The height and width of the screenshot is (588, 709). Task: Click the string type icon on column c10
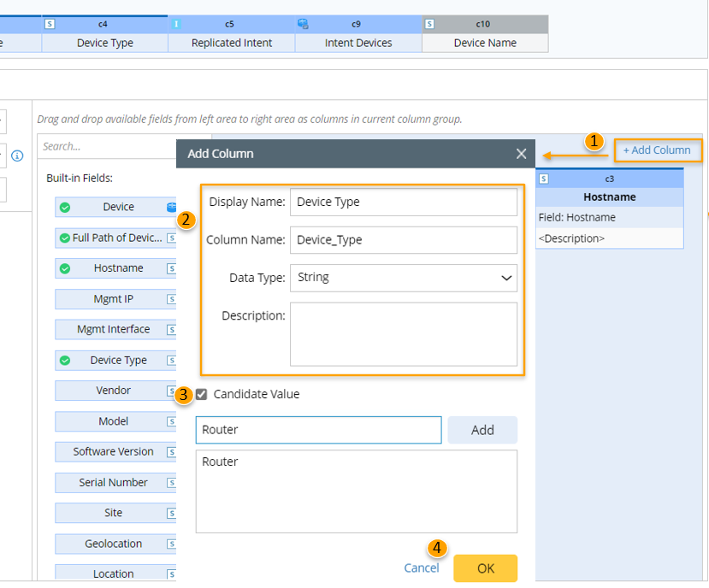click(x=429, y=24)
